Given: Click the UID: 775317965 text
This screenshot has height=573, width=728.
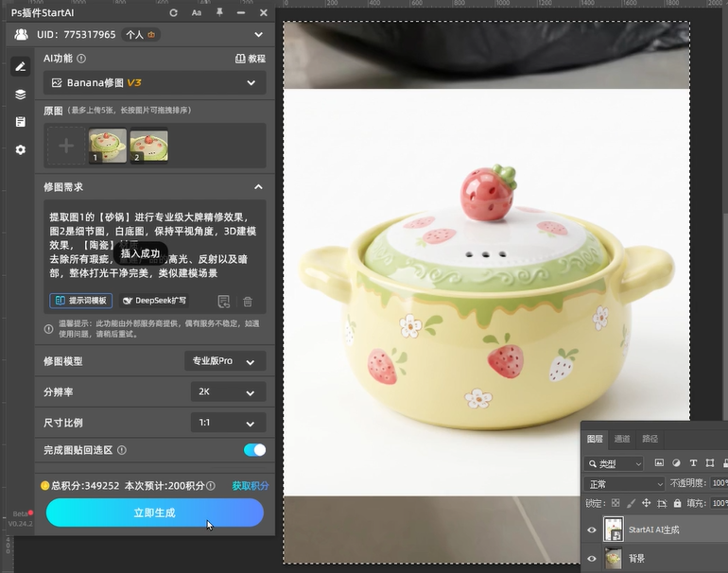Looking at the screenshot, I should 77,34.
